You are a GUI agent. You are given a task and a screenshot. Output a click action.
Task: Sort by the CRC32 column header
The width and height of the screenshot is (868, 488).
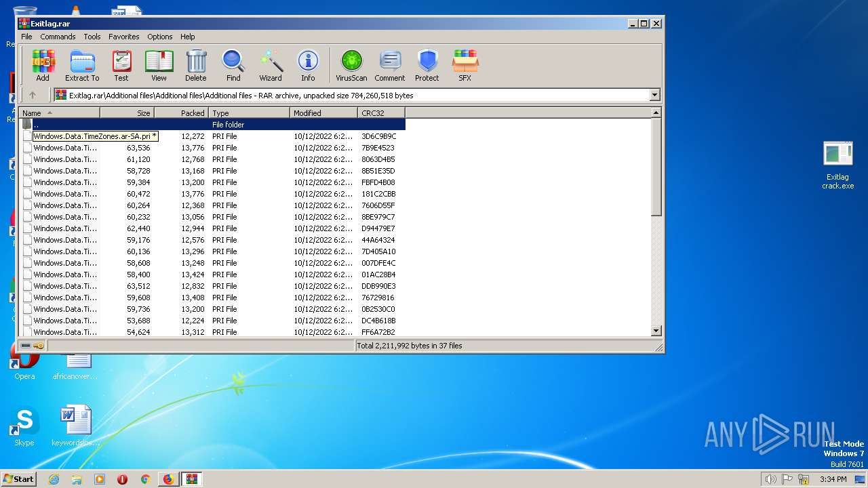click(x=381, y=113)
